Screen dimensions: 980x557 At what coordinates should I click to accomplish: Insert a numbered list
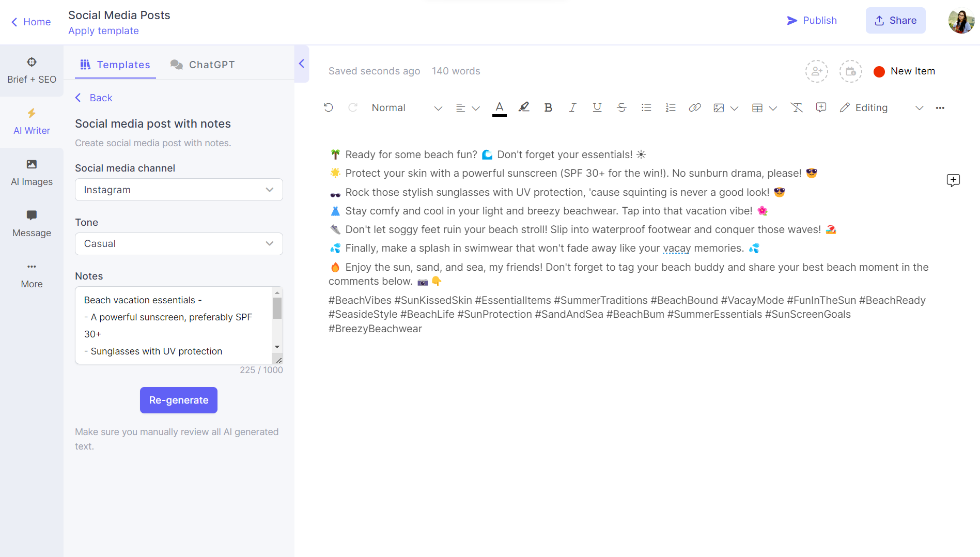[671, 107]
